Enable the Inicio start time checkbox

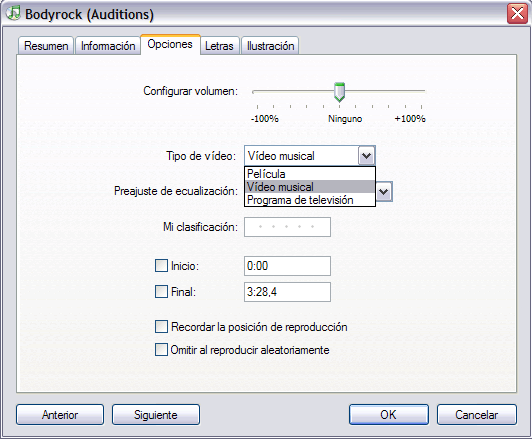coord(161,266)
